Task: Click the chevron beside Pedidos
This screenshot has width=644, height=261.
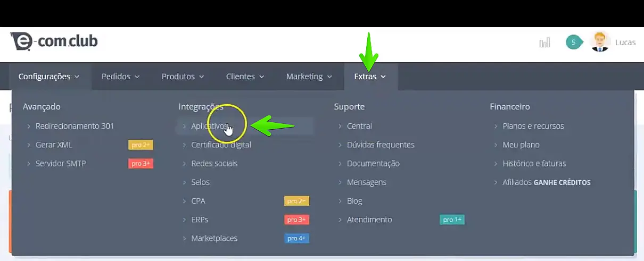Action: [137, 77]
